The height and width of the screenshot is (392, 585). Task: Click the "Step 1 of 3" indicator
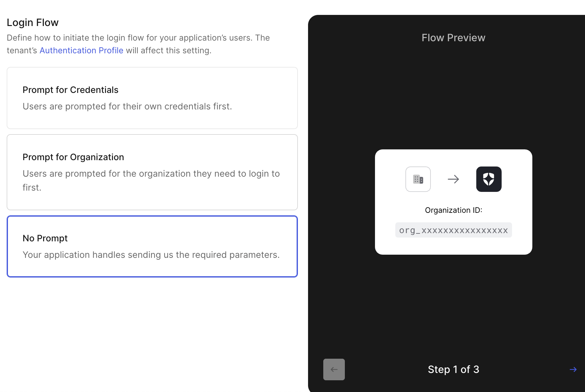tap(453, 369)
